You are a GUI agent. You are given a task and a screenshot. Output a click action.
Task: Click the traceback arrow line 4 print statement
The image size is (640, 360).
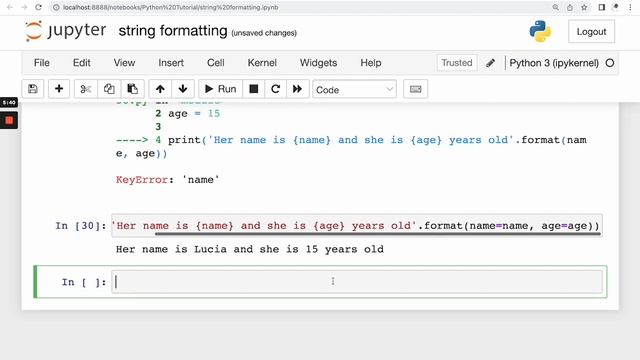coord(351,147)
